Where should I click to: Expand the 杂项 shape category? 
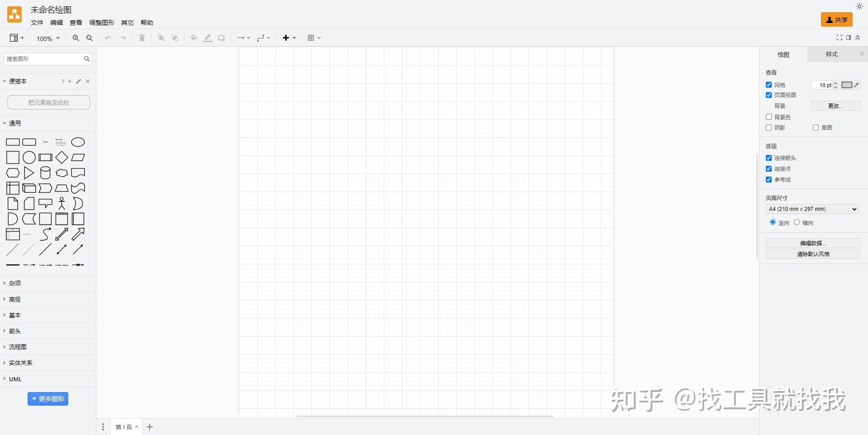click(47, 283)
